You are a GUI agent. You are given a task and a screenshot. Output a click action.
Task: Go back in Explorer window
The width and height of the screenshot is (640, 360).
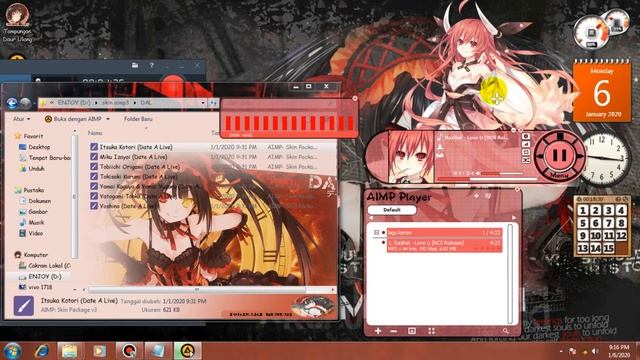11,103
